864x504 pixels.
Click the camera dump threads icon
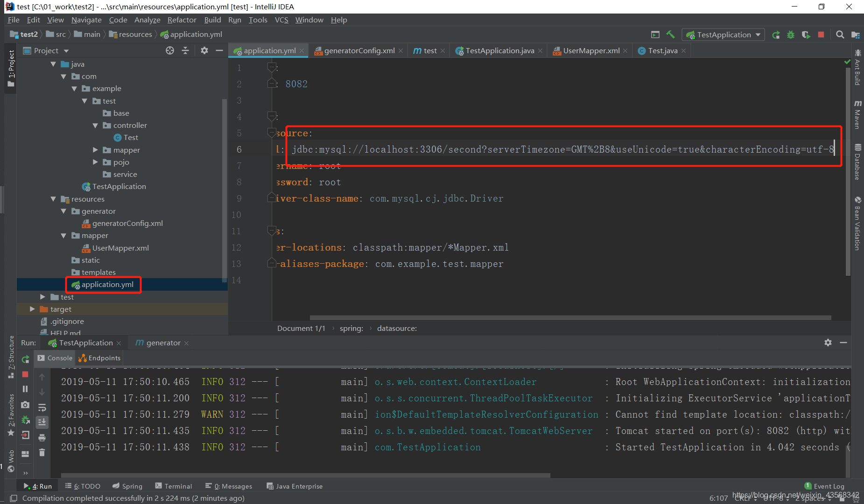pyautogui.click(x=26, y=405)
